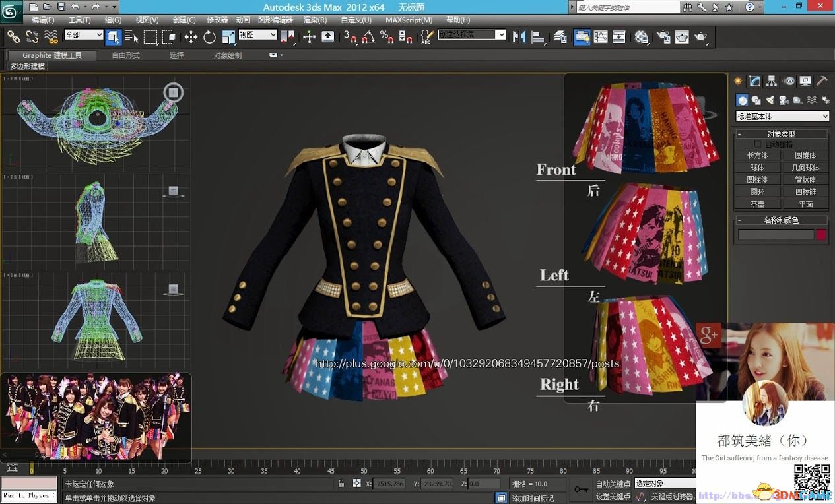
Task: Open the Layer Manager
Action: pos(560,36)
